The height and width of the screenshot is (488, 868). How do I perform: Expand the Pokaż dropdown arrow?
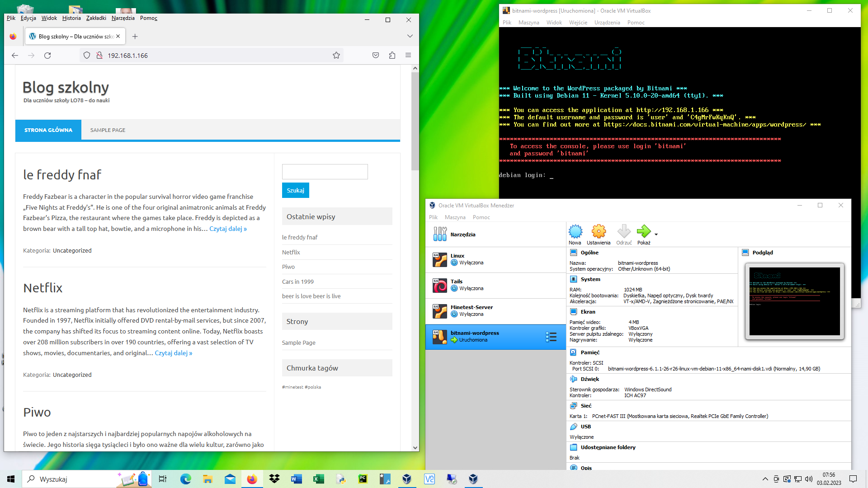tap(656, 234)
